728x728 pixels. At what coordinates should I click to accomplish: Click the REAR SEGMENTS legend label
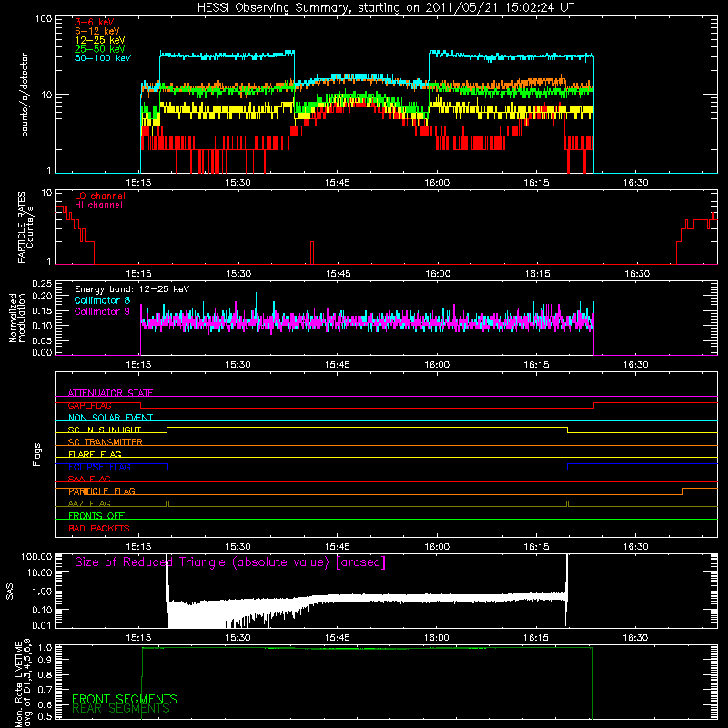coord(121,709)
